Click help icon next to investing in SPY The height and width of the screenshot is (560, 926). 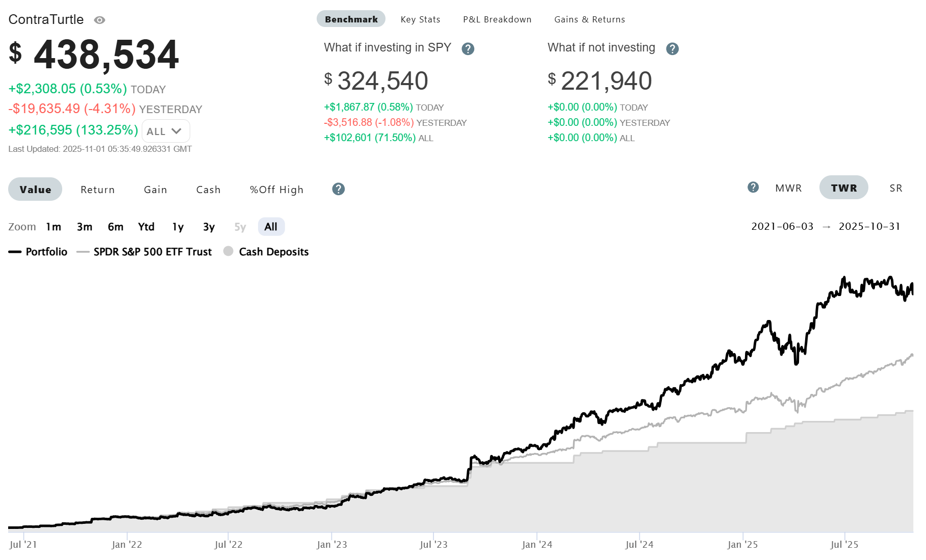468,49
